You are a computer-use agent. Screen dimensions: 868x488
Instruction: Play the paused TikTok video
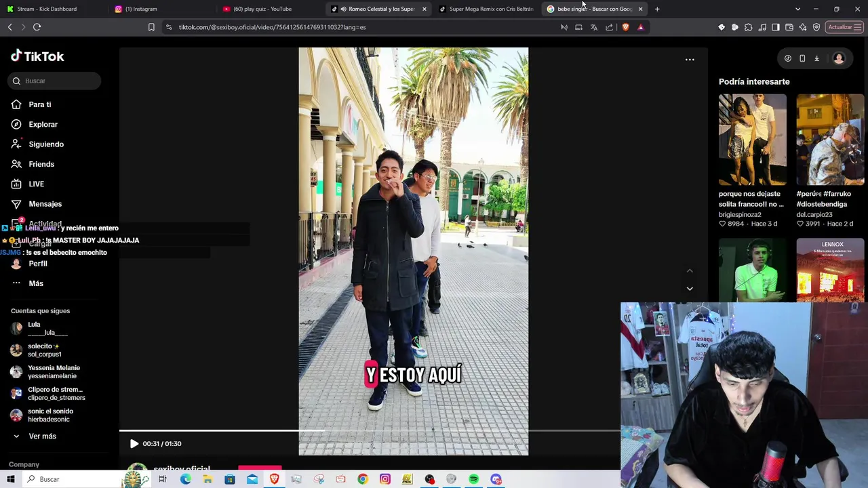(x=134, y=444)
